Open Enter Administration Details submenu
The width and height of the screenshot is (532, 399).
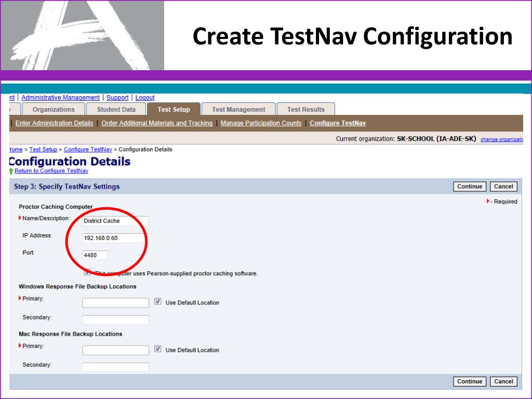pyautogui.click(x=54, y=123)
